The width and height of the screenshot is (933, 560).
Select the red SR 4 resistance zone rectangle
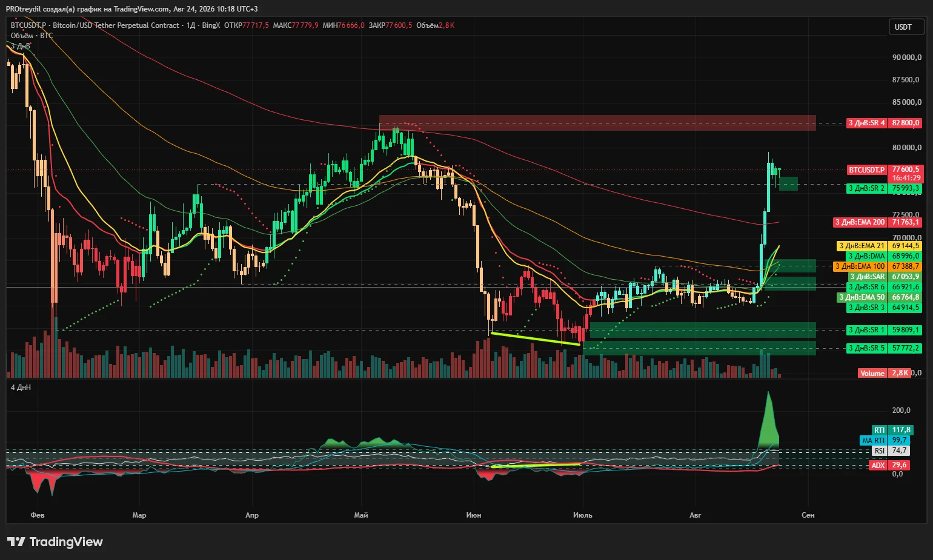point(597,123)
